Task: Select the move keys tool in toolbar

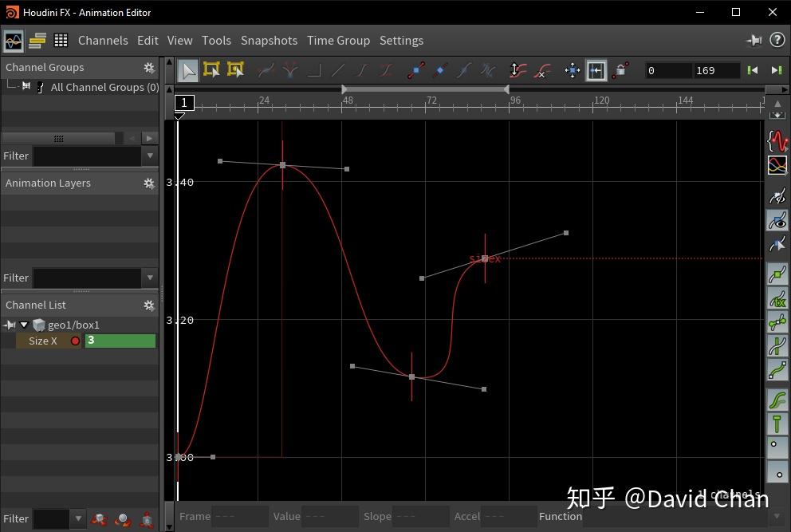Action: pyautogui.click(x=572, y=70)
